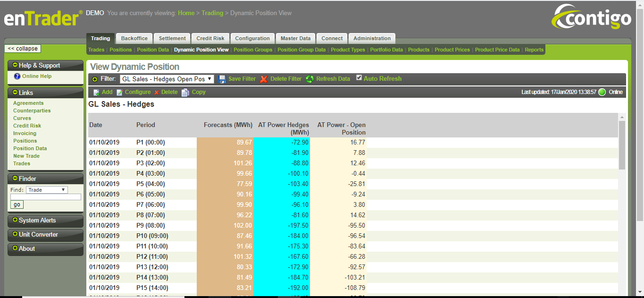Click the Add position icon
Screen dimensions: 644x298
(x=96, y=93)
